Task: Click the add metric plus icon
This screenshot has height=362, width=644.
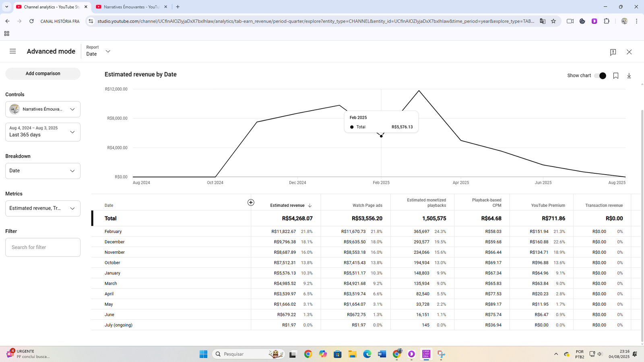Action: [251, 202]
